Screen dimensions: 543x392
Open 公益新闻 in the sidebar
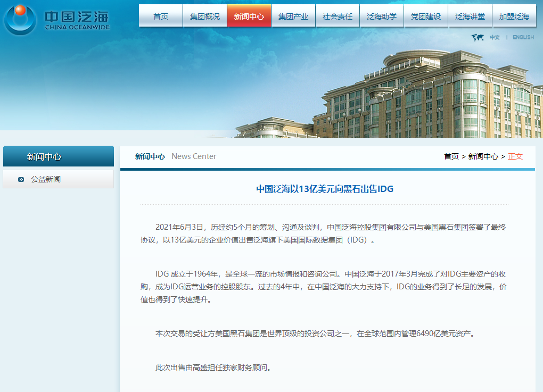(x=46, y=179)
